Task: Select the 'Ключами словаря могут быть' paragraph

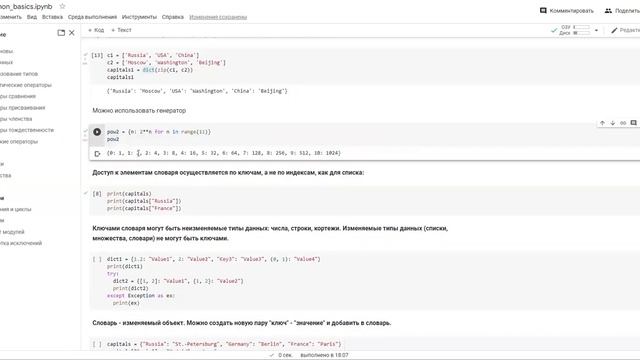Action: (x=270, y=233)
